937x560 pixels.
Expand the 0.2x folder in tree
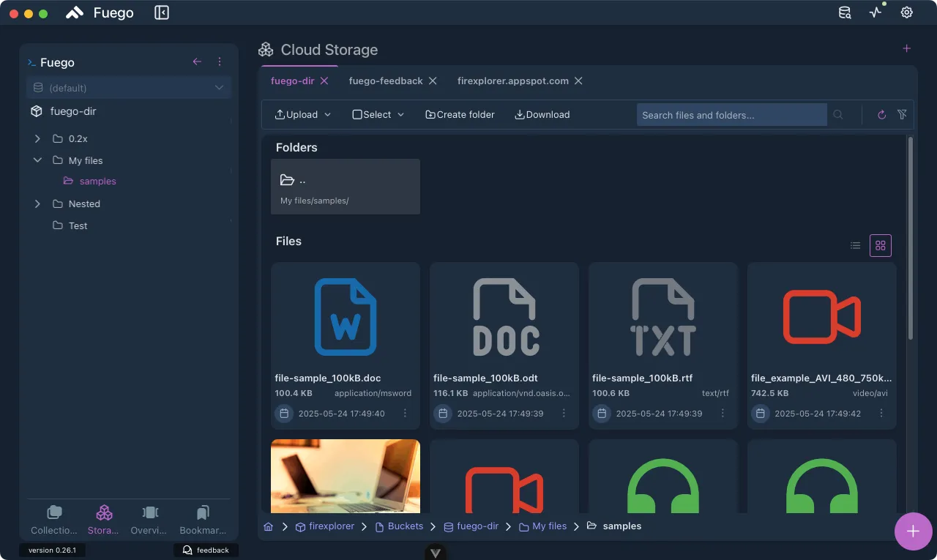point(37,138)
